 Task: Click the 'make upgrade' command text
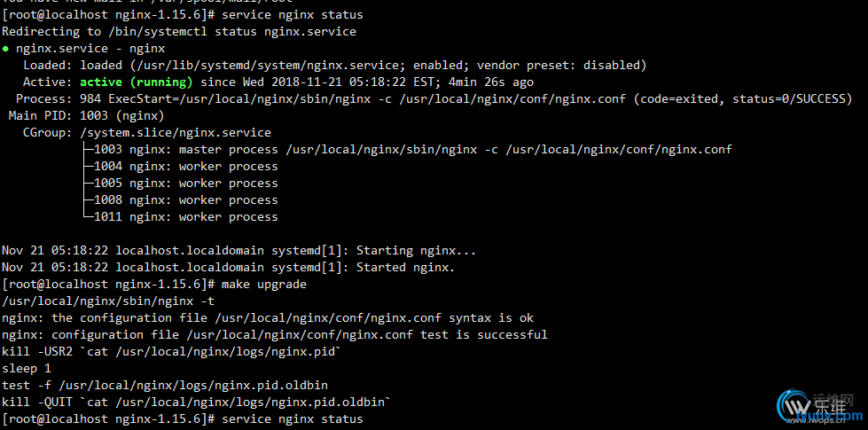coord(264,285)
